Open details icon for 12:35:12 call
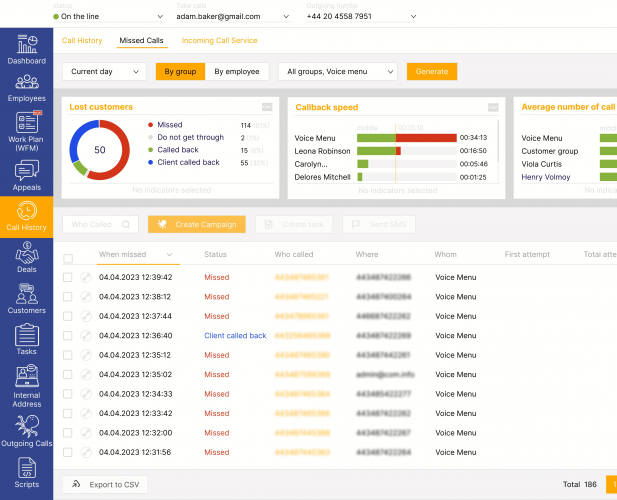Viewport: 617px width, 500px height. tap(86, 355)
